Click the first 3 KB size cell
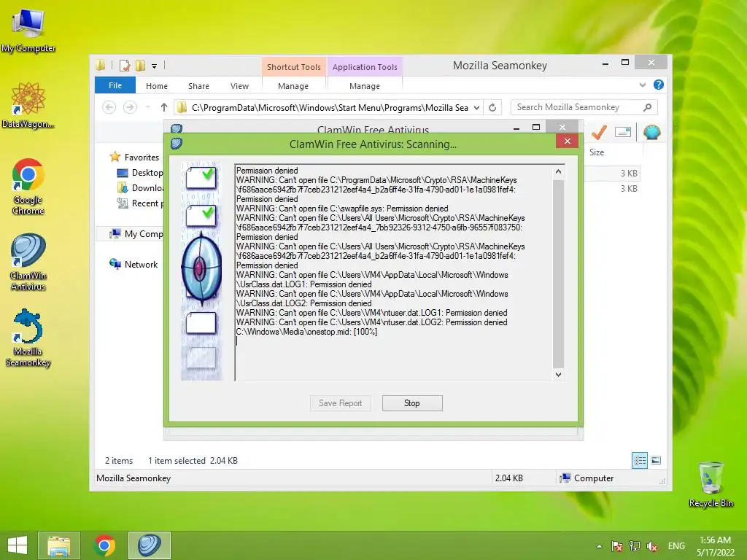The height and width of the screenshot is (560, 747). [x=629, y=174]
